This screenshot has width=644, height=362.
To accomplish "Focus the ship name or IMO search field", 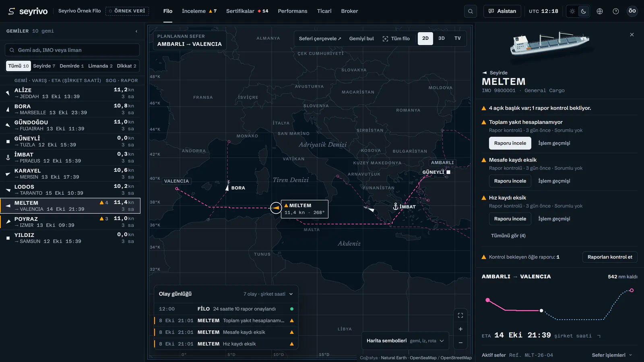I will click(72, 50).
